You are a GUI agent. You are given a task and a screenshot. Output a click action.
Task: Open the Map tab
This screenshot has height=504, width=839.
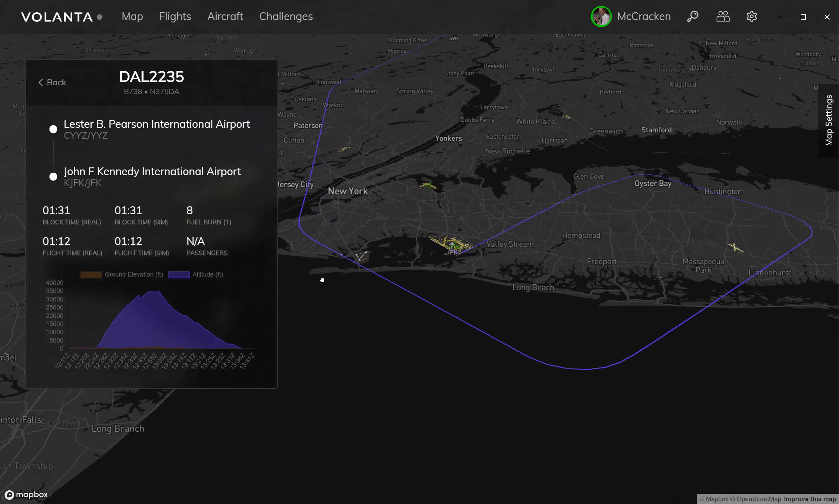pyautogui.click(x=132, y=16)
